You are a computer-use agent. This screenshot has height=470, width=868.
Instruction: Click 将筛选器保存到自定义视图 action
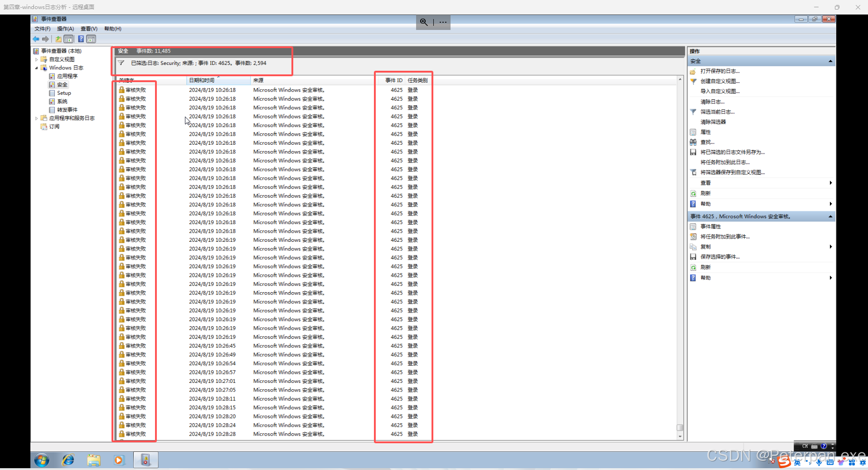coord(732,172)
